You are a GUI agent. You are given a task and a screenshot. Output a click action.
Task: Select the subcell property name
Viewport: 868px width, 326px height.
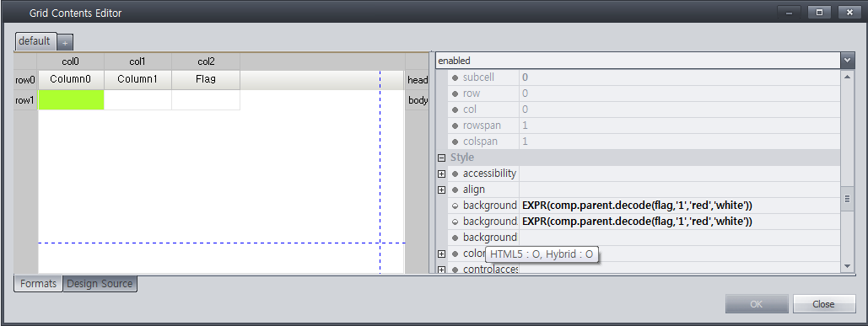point(478,77)
